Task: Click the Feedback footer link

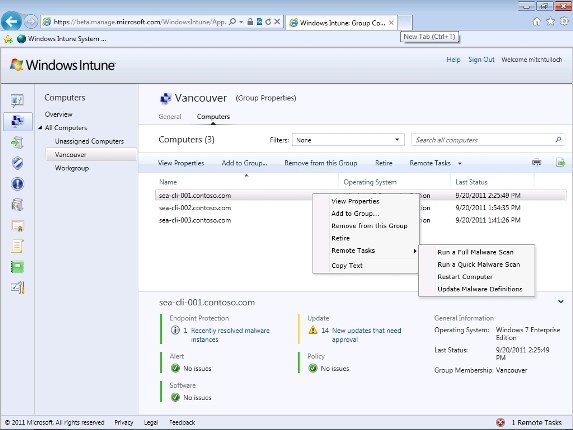Action: tap(182, 422)
